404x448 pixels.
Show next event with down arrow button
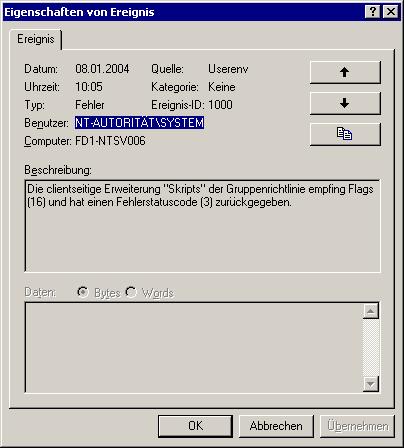(345, 103)
